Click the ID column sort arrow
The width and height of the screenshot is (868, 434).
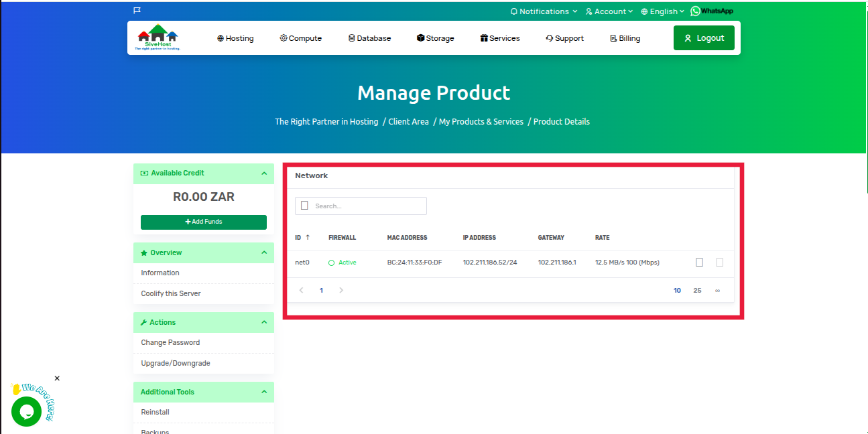coord(308,238)
